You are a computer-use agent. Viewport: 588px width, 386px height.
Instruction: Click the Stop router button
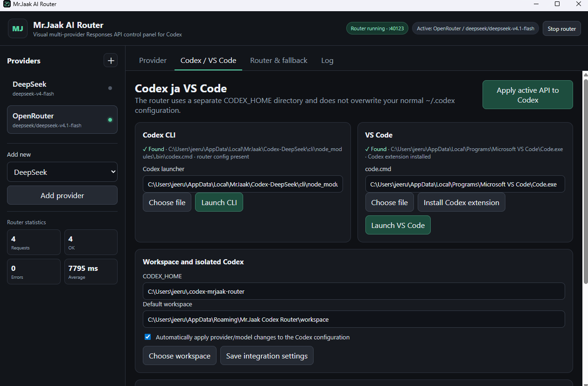[x=561, y=28]
